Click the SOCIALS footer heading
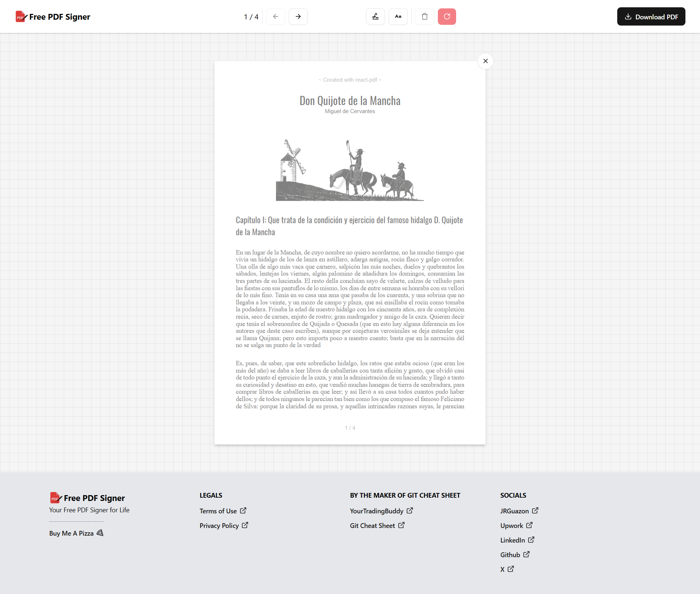The width and height of the screenshot is (700, 594). coord(513,495)
